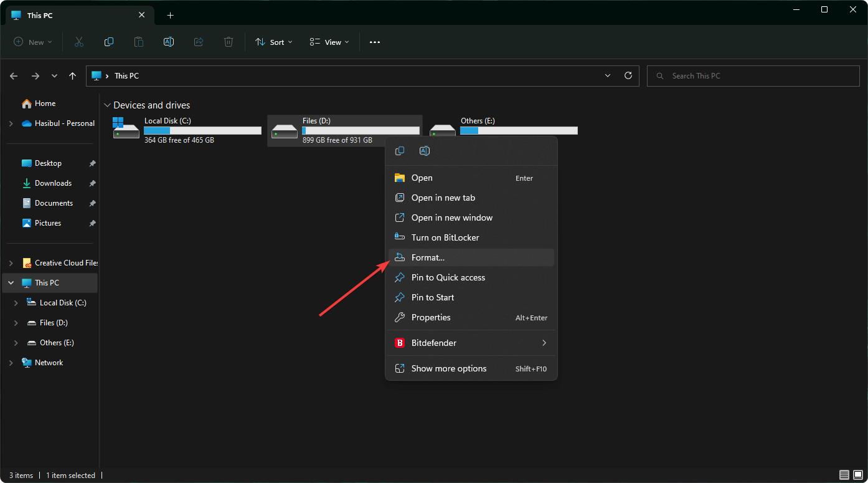
Task: Open Properties from the context menu
Action: tap(471, 317)
